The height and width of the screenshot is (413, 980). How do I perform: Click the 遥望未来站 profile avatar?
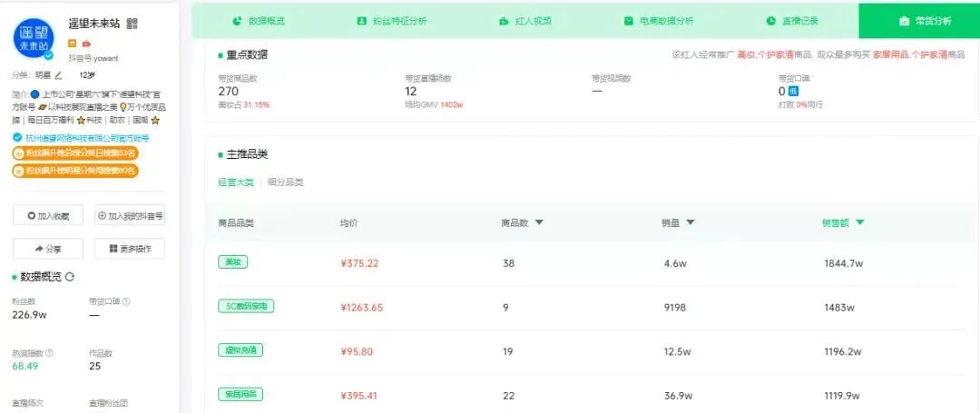pyautogui.click(x=34, y=37)
